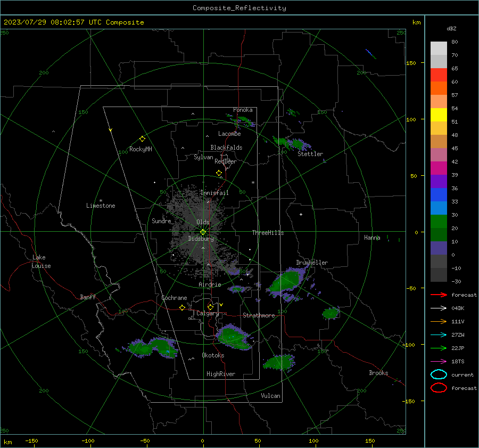The height and width of the screenshot is (448, 479).
Task: Click the Ponoka city label
Action: pos(243,110)
